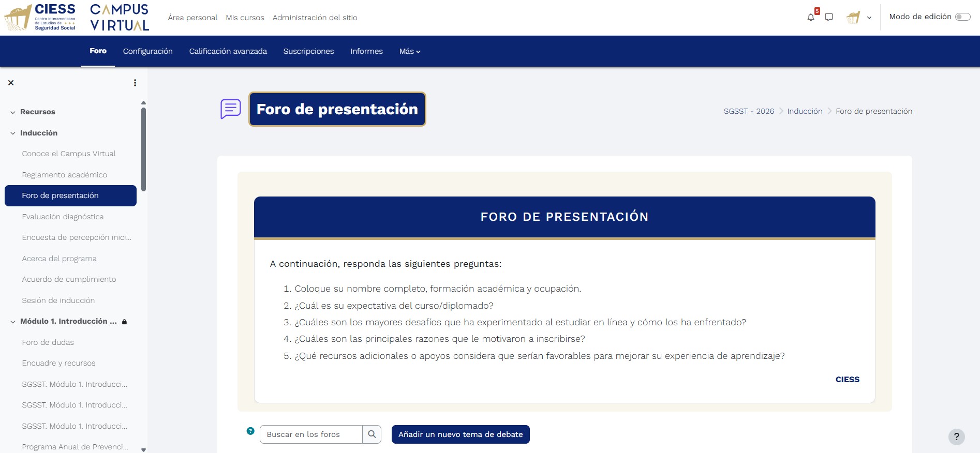Screen dimensions: 980x453
Task: Open Acuerdo de cumplimiento
Action: pos(69,279)
